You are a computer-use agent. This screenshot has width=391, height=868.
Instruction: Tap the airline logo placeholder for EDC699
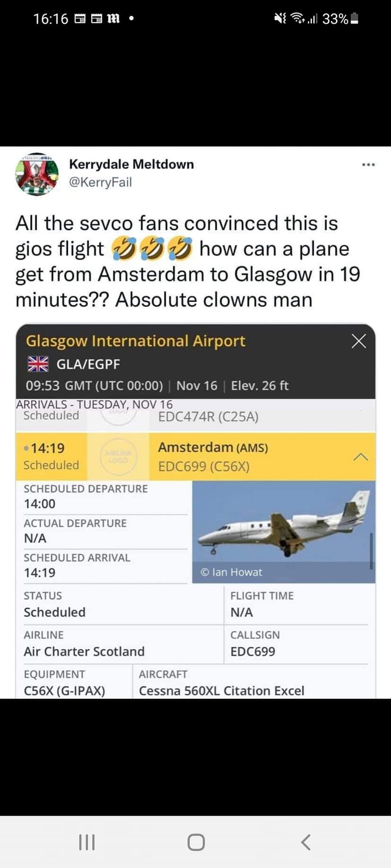point(118,456)
